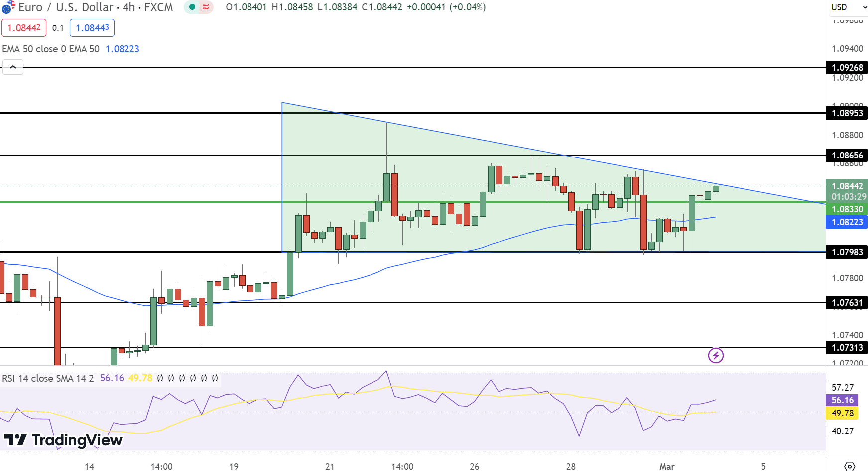Click the TradingView logo
868x471 pixels.
[63, 440]
